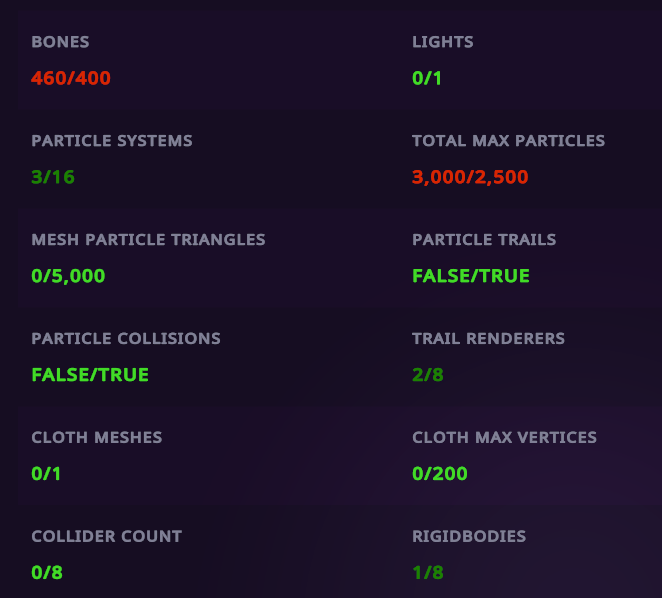Select the Cloth Meshes label
The height and width of the screenshot is (598, 662).
pos(96,438)
